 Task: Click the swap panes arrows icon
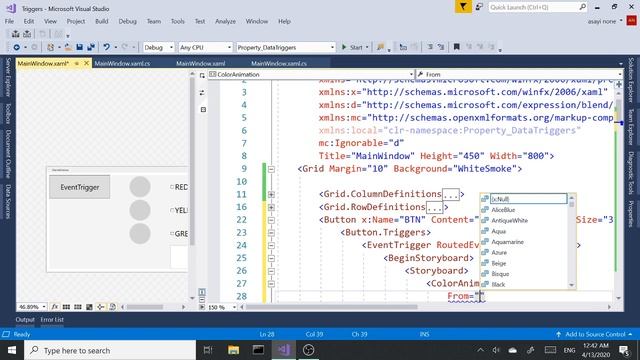202,93
